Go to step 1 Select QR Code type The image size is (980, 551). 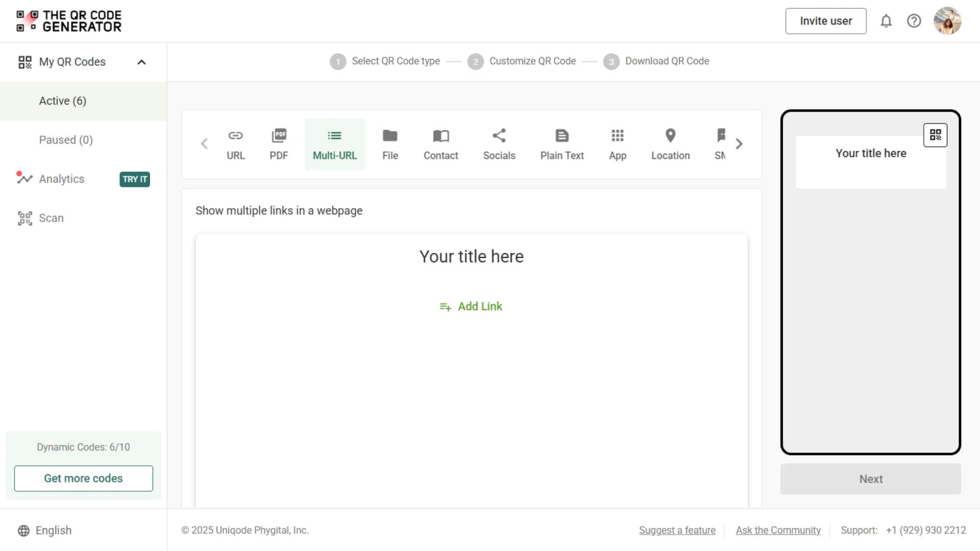[385, 61]
